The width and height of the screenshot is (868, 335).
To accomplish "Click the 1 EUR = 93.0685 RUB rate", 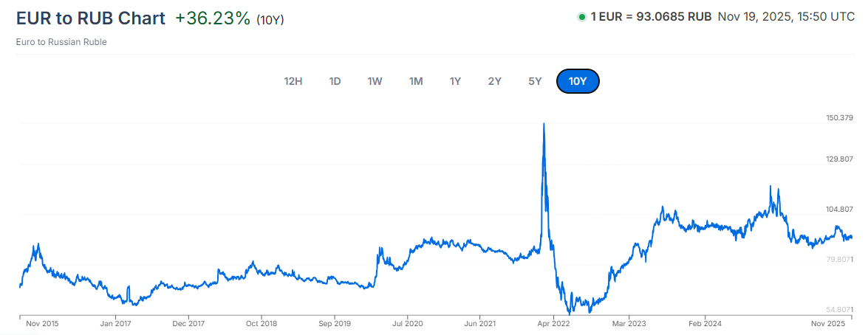I will (x=651, y=16).
